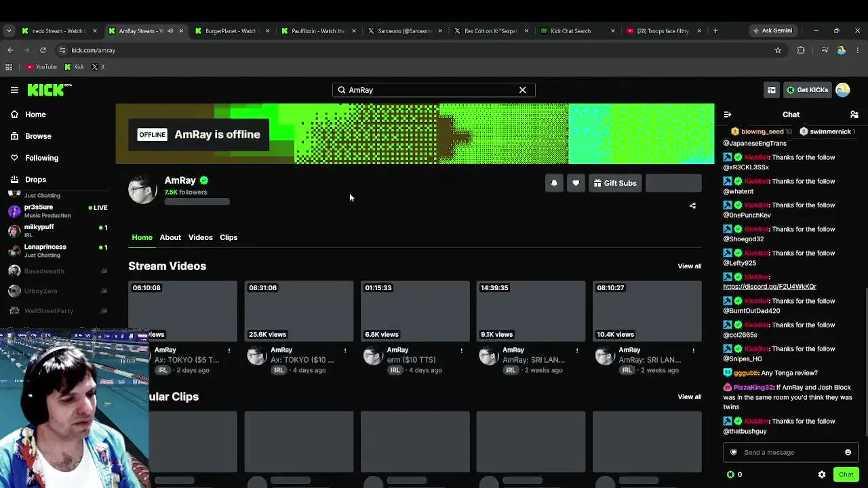Open options for the 08:10:27 video

click(693, 350)
